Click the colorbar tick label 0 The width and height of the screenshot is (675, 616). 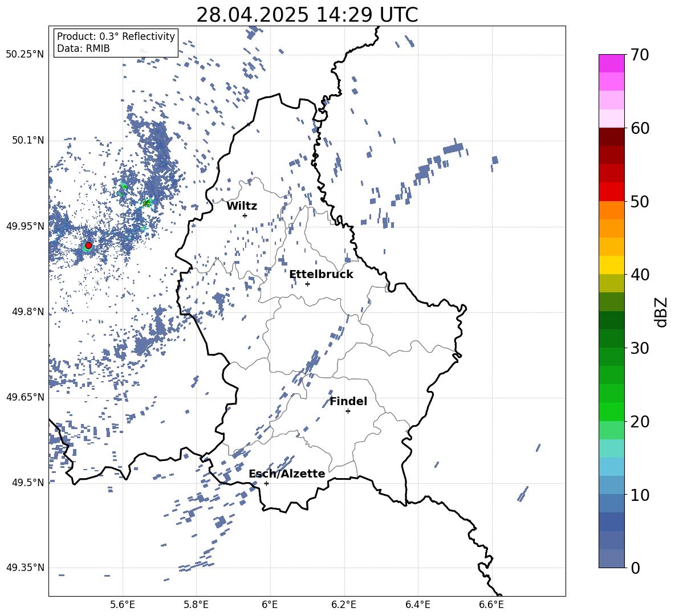635,568
